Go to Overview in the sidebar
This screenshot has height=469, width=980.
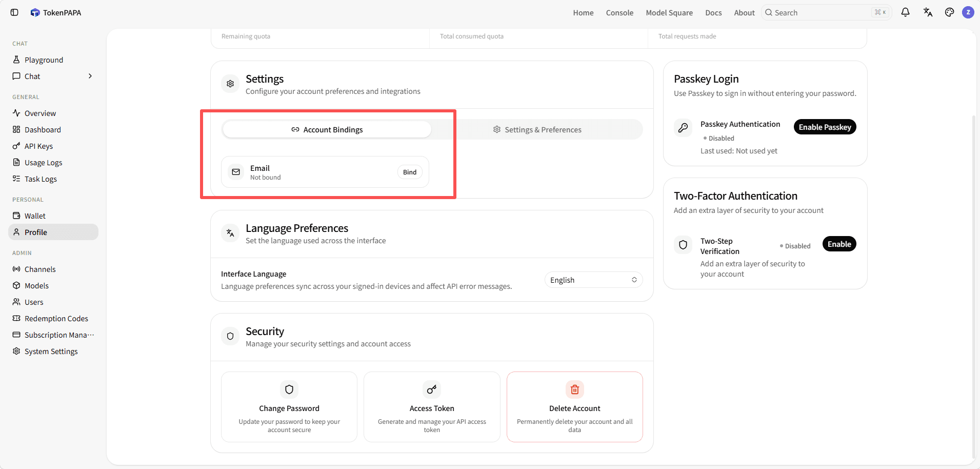[53, 113]
